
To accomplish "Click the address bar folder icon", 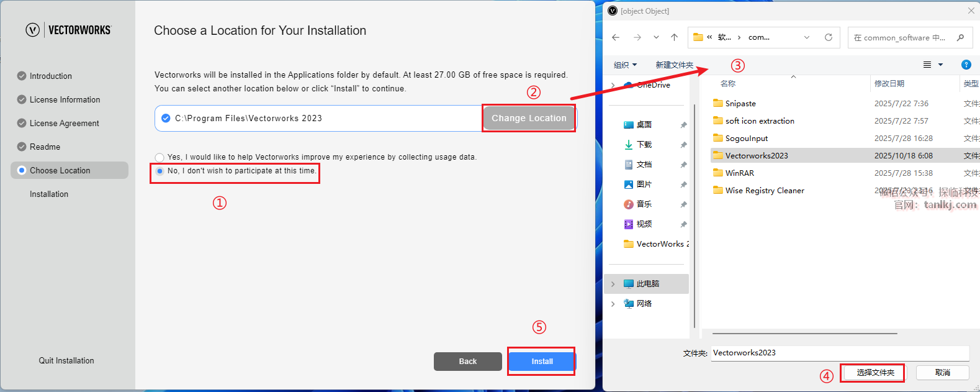I will point(698,37).
